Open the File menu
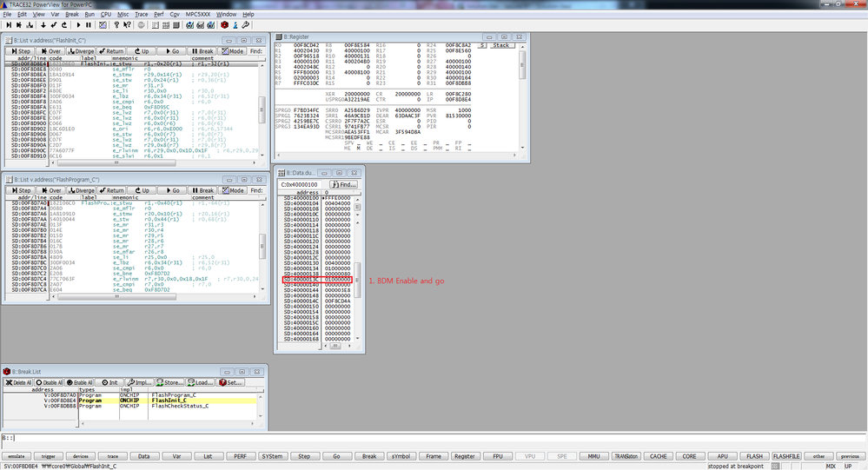The height and width of the screenshot is (470, 868). [7, 15]
